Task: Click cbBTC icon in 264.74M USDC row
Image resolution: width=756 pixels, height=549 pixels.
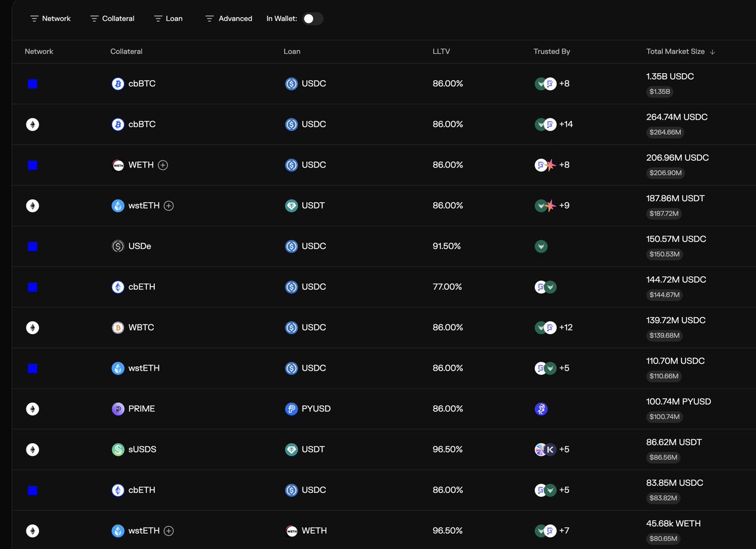Action: click(118, 124)
